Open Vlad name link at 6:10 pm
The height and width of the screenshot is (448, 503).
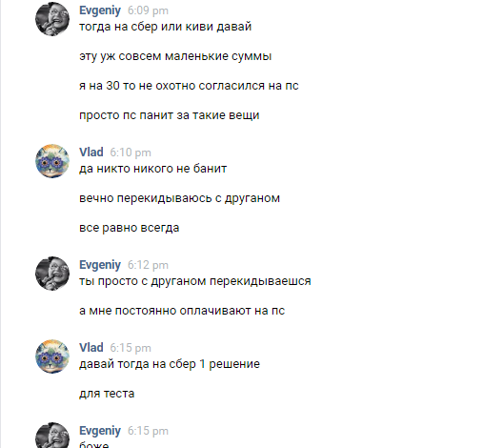91,153
